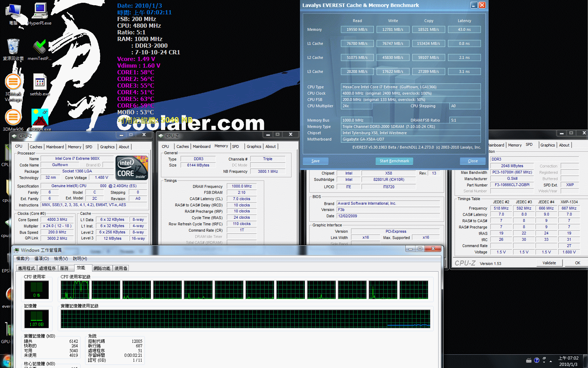
Task: Click the restore-window icon in the language bar
Action: pyautogui.click(x=544, y=359)
